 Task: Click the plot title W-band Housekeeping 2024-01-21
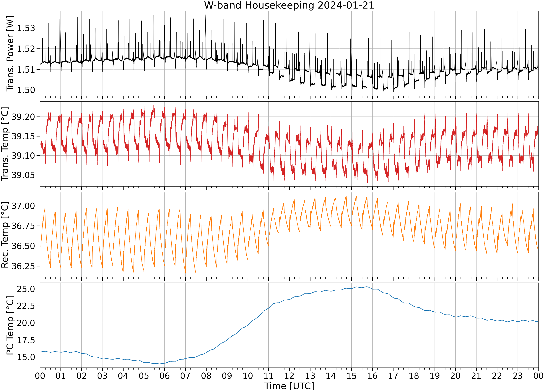click(289, 5)
